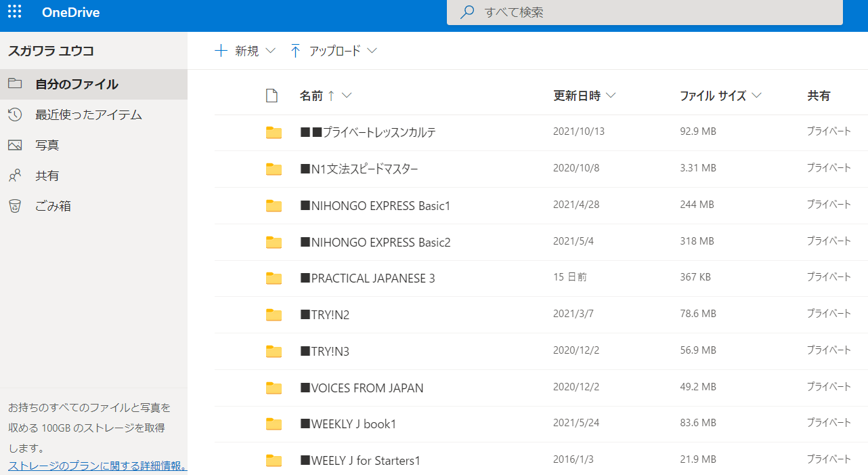Open 共有 in the sidebar
This screenshot has height=475, width=868.
point(93,175)
